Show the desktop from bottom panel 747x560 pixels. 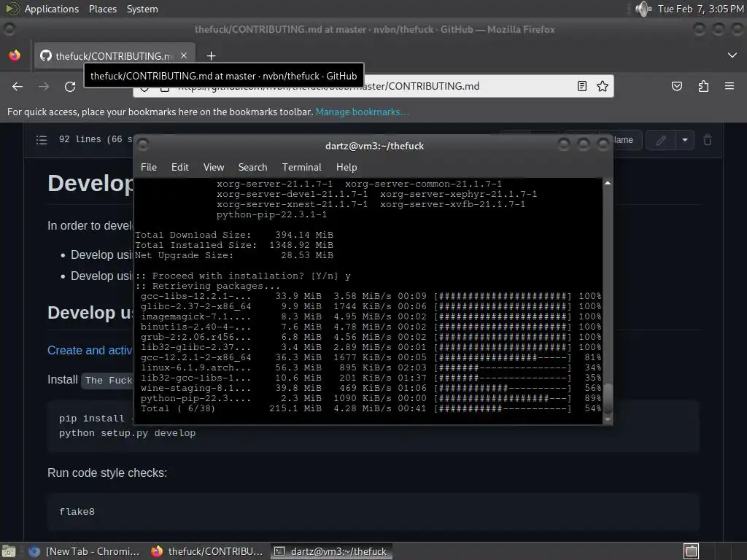tap(9, 551)
